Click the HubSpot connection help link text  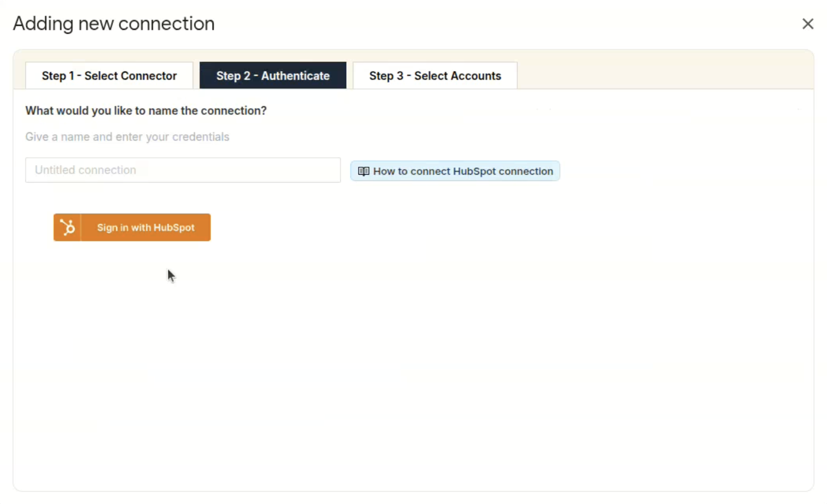(x=463, y=171)
